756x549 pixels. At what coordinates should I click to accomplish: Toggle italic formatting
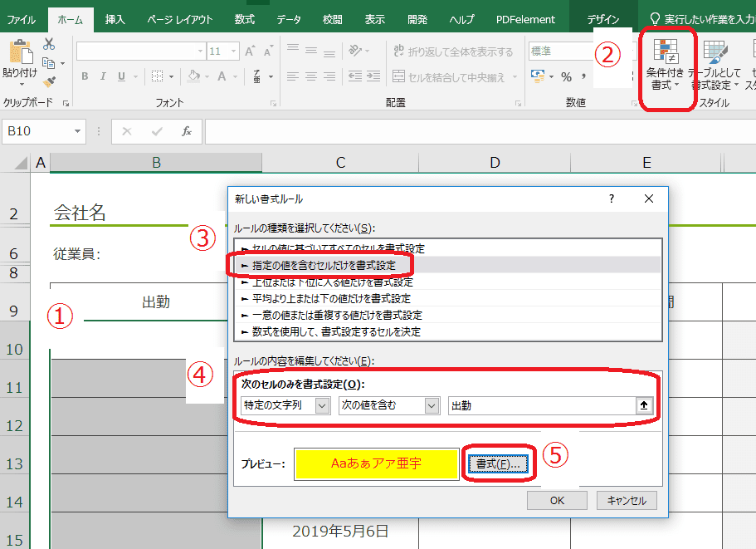[x=103, y=76]
